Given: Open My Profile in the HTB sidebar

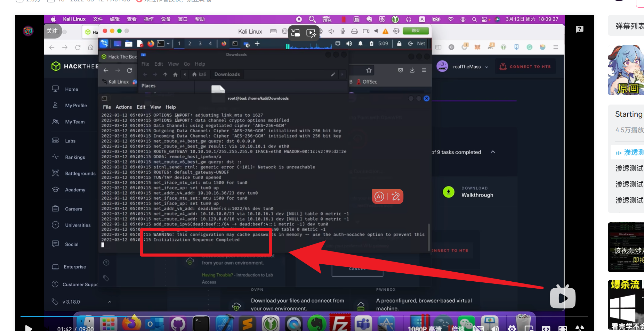Looking at the screenshot, I should 76,105.
